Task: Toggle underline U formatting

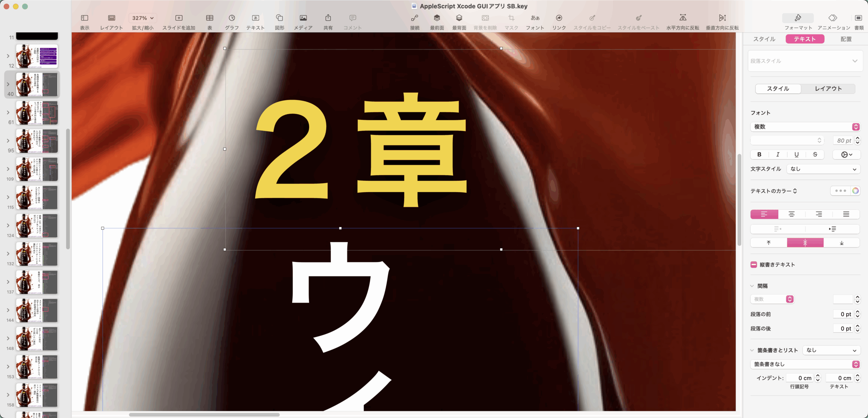Action: coord(796,155)
